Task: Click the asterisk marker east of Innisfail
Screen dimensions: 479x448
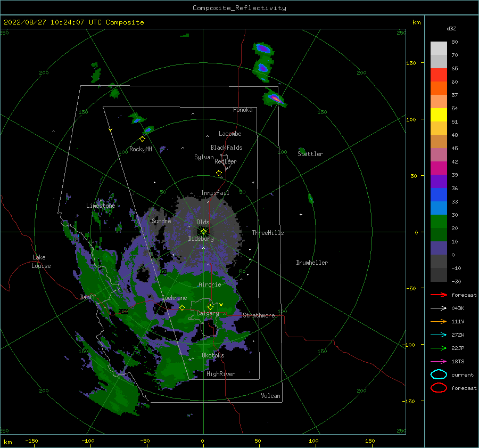Action: tap(253, 183)
